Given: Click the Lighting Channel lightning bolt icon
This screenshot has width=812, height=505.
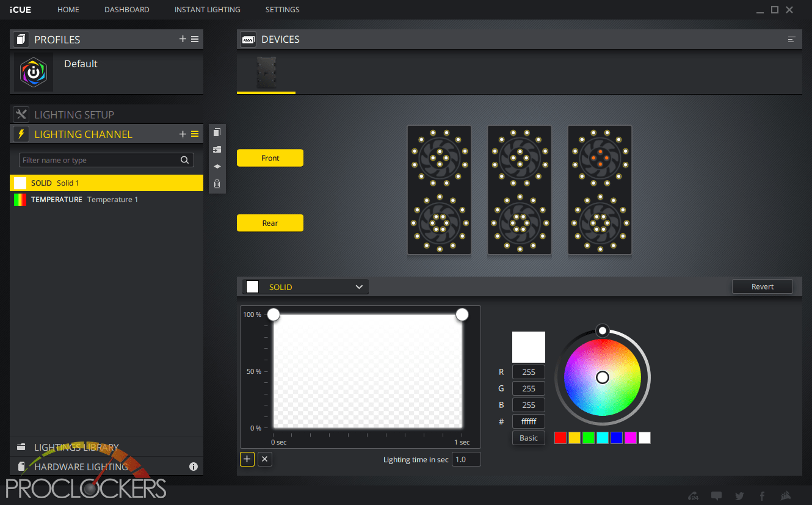Looking at the screenshot, I should tap(21, 134).
